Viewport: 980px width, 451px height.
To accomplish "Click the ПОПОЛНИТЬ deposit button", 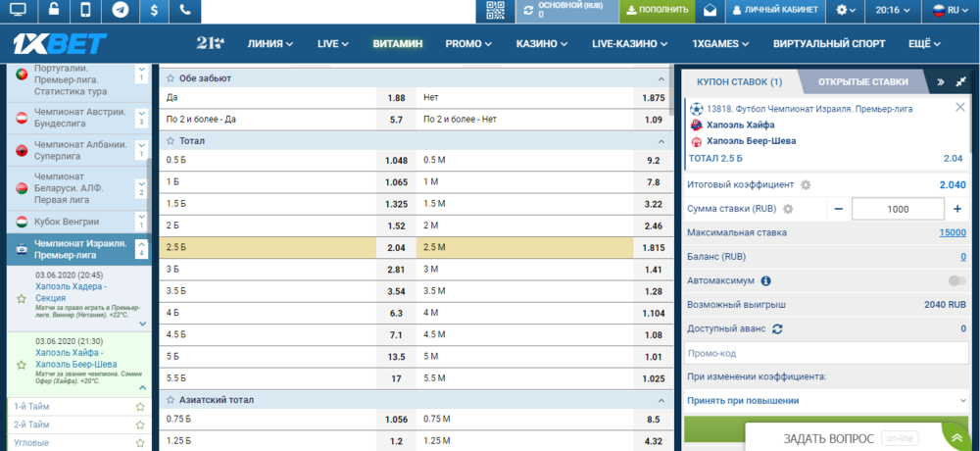I will 657,10.
